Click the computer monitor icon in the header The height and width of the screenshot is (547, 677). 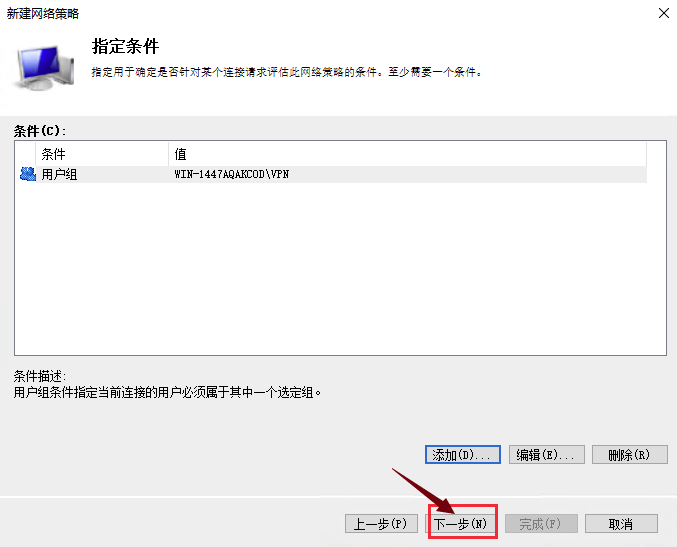pos(45,66)
